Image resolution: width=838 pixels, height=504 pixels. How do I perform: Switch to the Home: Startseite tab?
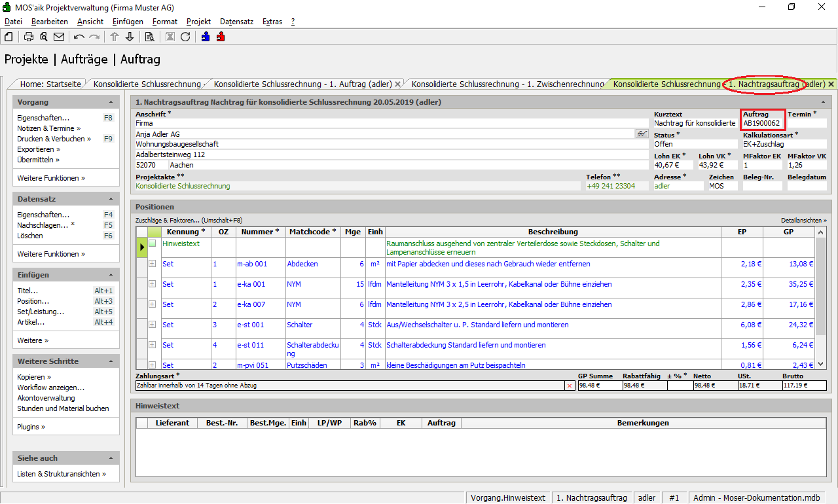50,84
